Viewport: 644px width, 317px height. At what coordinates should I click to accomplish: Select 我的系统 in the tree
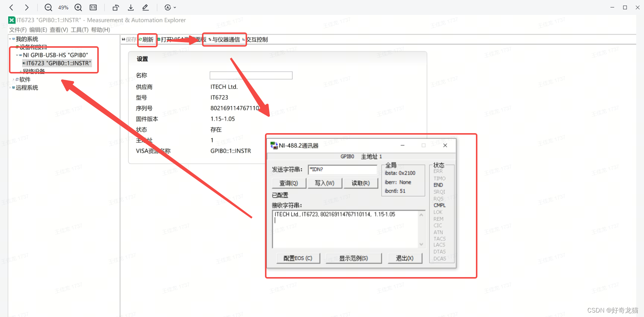pyautogui.click(x=27, y=39)
